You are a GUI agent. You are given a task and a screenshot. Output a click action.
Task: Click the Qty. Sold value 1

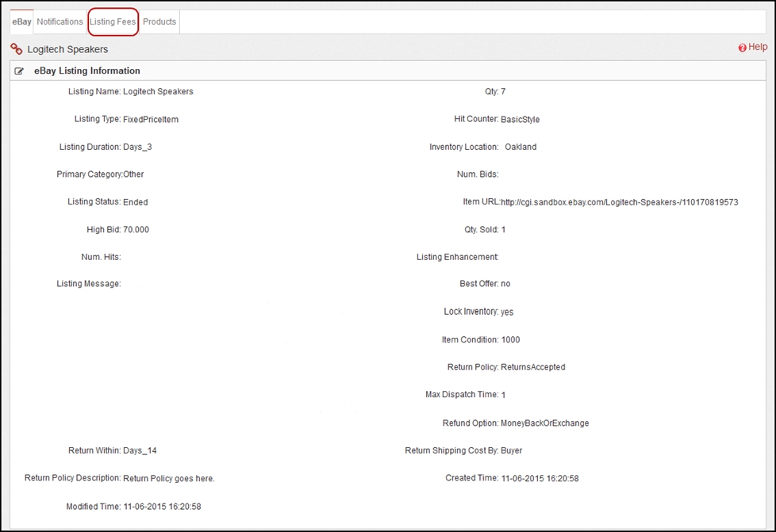[x=503, y=229]
